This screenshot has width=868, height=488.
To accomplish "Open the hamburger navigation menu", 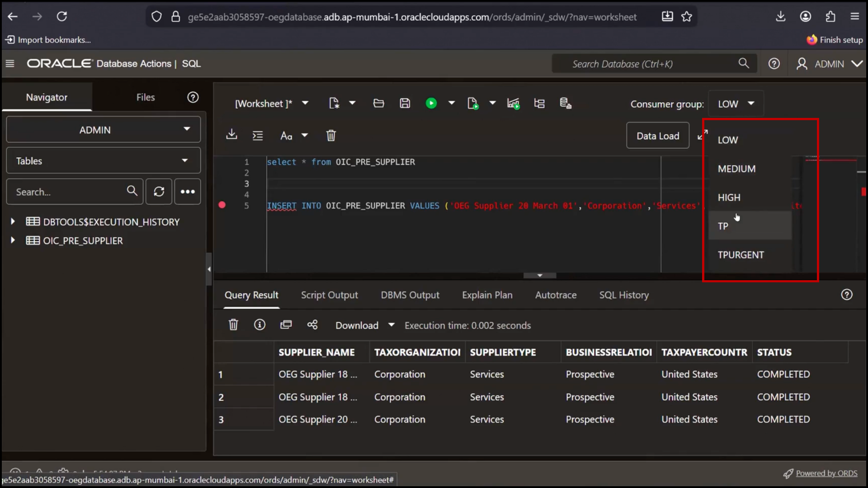I will (x=10, y=64).
